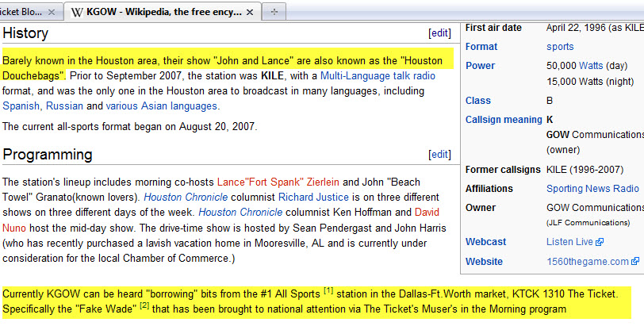Click the "(JLF Communications)" infobox text
The width and height of the screenshot is (644, 330).
tap(588, 223)
